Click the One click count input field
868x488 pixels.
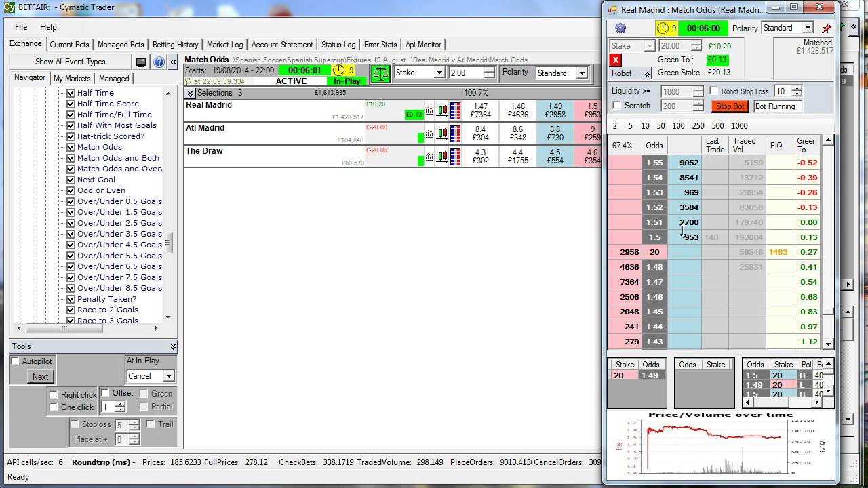(108, 407)
